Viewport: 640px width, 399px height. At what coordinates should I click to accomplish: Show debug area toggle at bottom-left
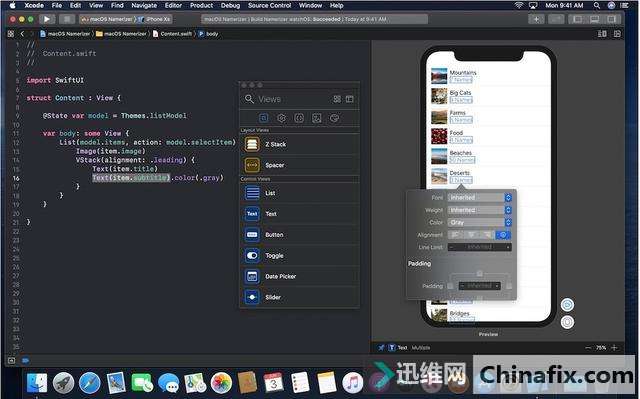[11, 361]
